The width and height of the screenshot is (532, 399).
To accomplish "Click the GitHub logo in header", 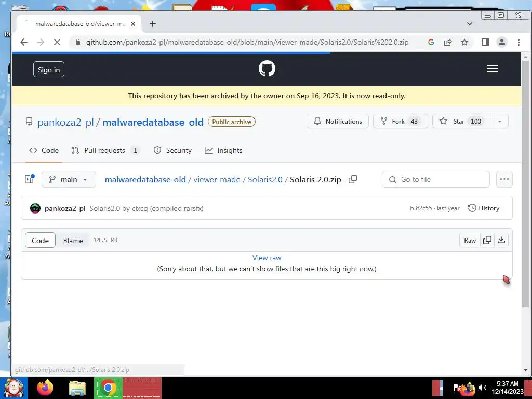I will point(267,69).
